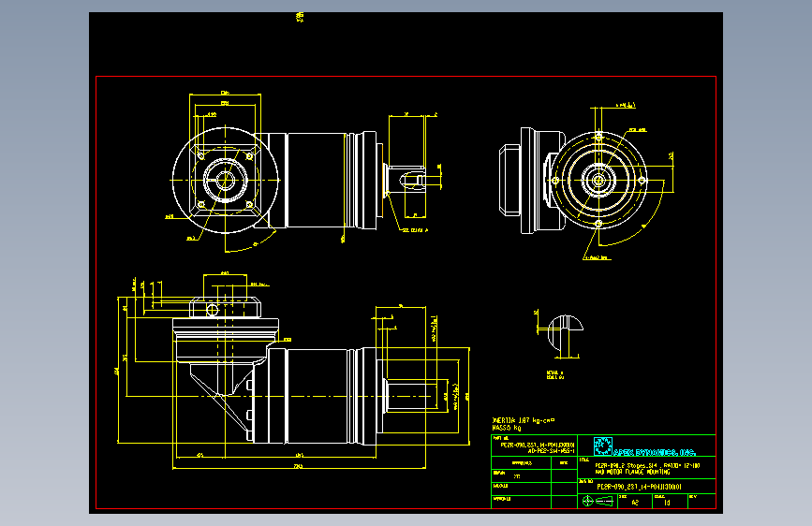Select the scale value beside A2
The height and width of the screenshot is (526, 812).
[x=667, y=503]
